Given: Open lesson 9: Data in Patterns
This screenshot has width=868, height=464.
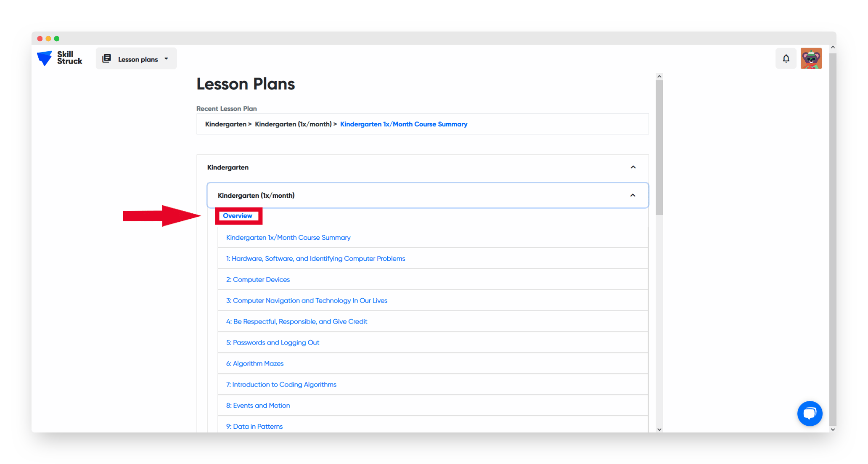Looking at the screenshot, I should pyautogui.click(x=254, y=426).
